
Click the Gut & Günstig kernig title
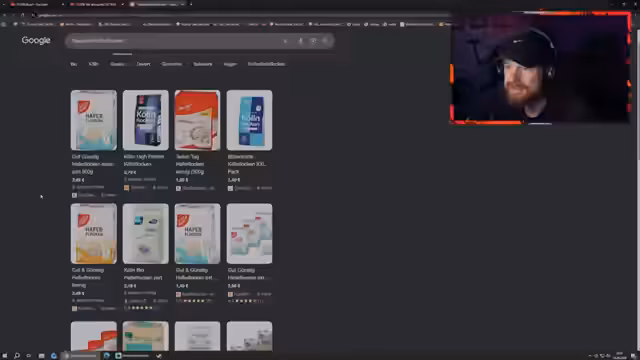click(88, 278)
